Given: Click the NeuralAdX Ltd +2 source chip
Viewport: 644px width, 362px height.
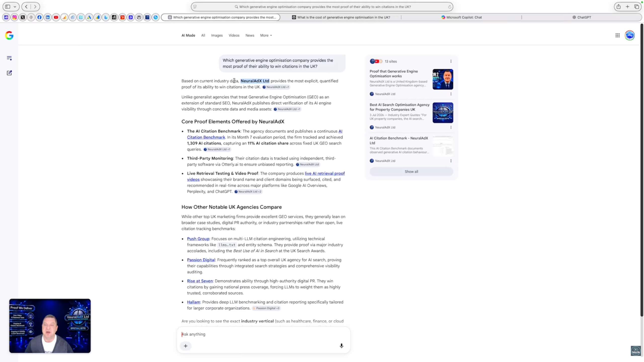Looking at the screenshot, I should pyautogui.click(x=248, y=192).
